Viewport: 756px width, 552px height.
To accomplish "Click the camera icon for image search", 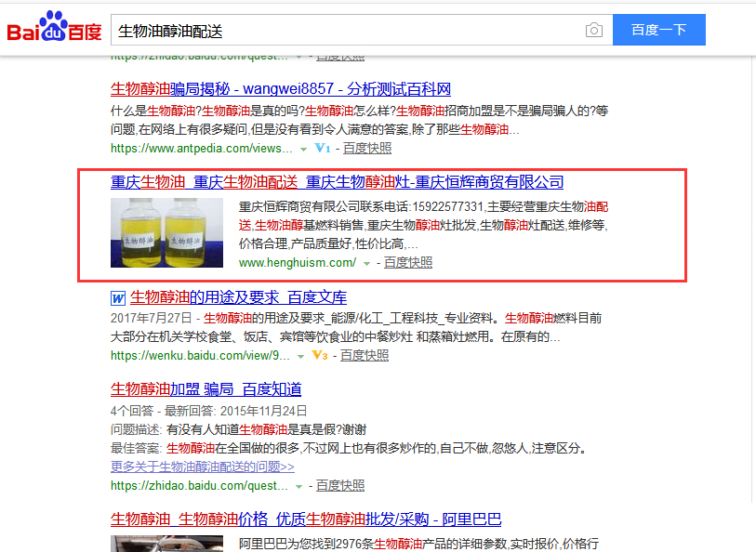I will (593, 30).
